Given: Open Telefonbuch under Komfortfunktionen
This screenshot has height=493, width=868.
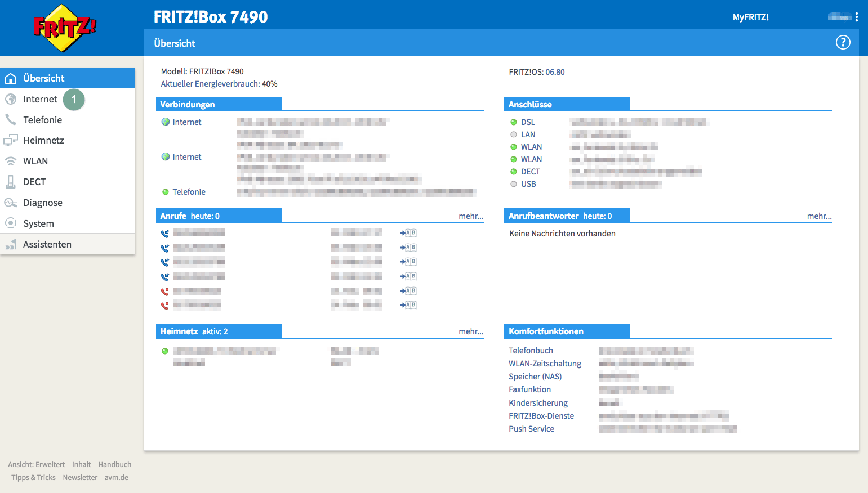Looking at the screenshot, I should click(x=531, y=351).
